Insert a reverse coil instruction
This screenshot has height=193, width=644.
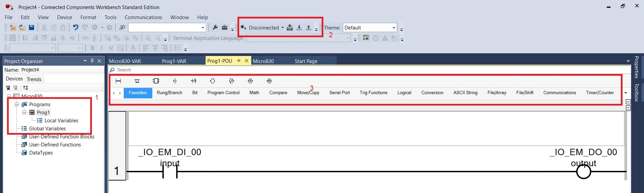pyautogui.click(x=231, y=81)
